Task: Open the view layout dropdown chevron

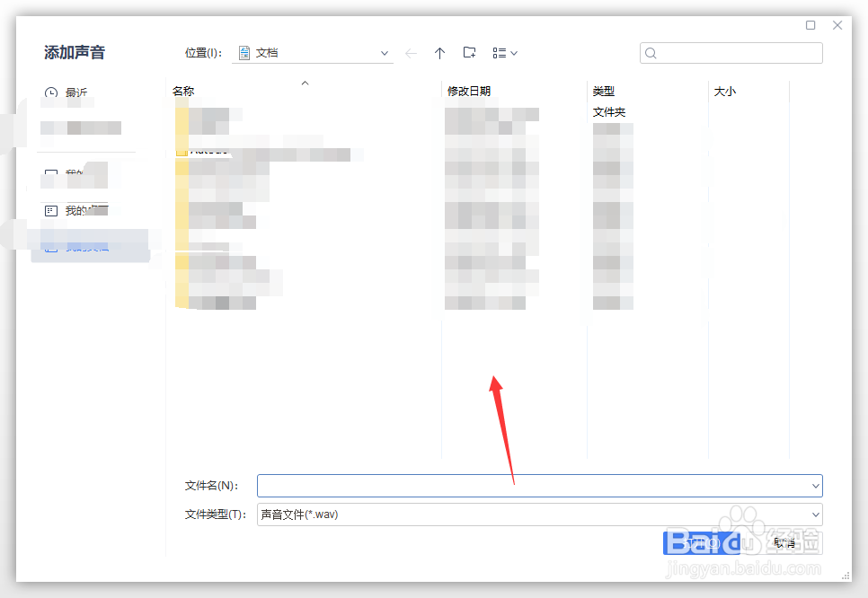Action: click(x=513, y=53)
